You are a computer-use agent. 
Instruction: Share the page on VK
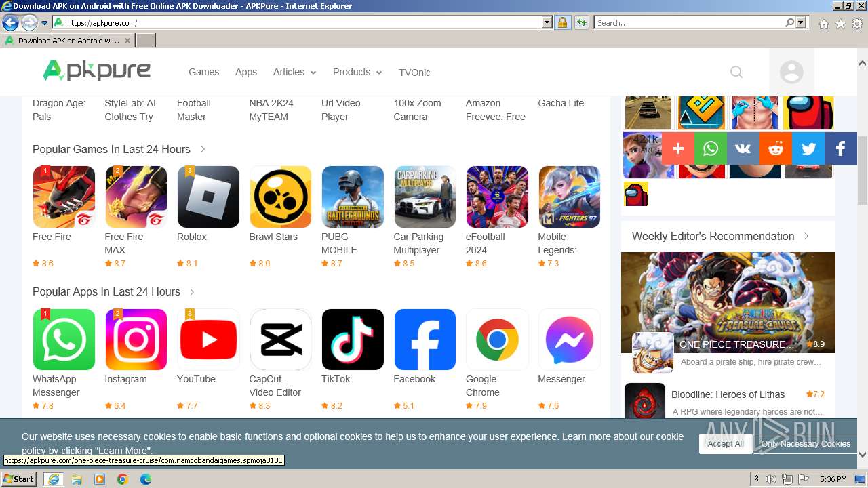[743, 148]
